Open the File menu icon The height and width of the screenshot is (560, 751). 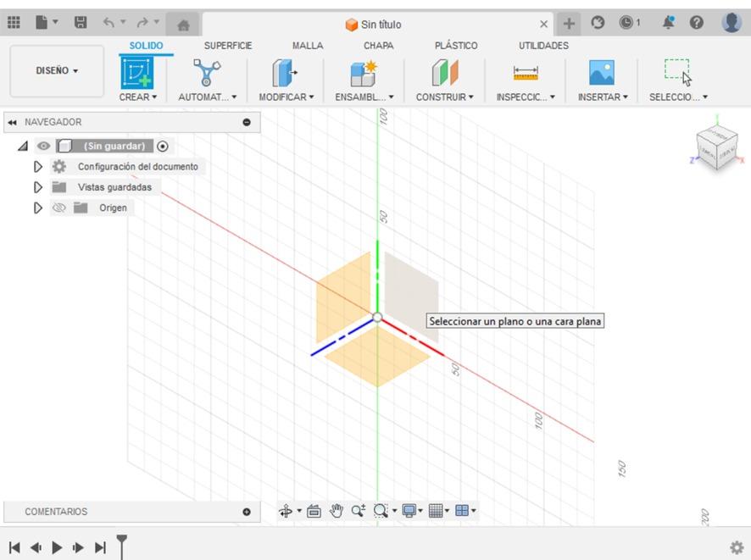click(42, 23)
